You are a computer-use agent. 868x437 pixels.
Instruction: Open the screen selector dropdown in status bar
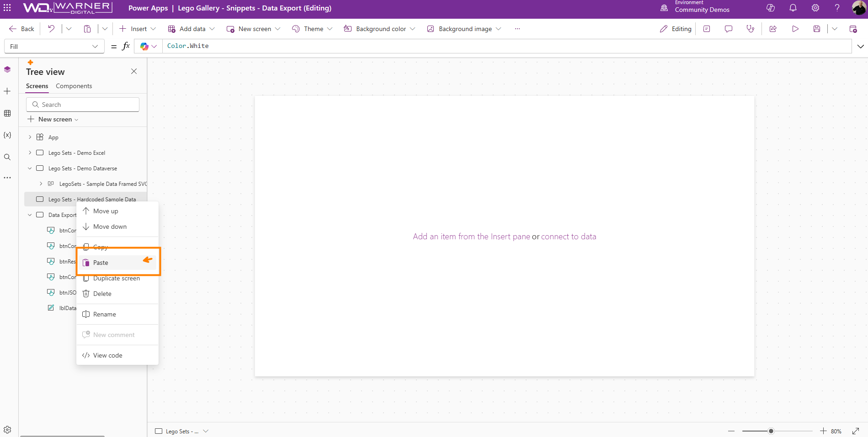pyautogui.click(x=206, y=431)
